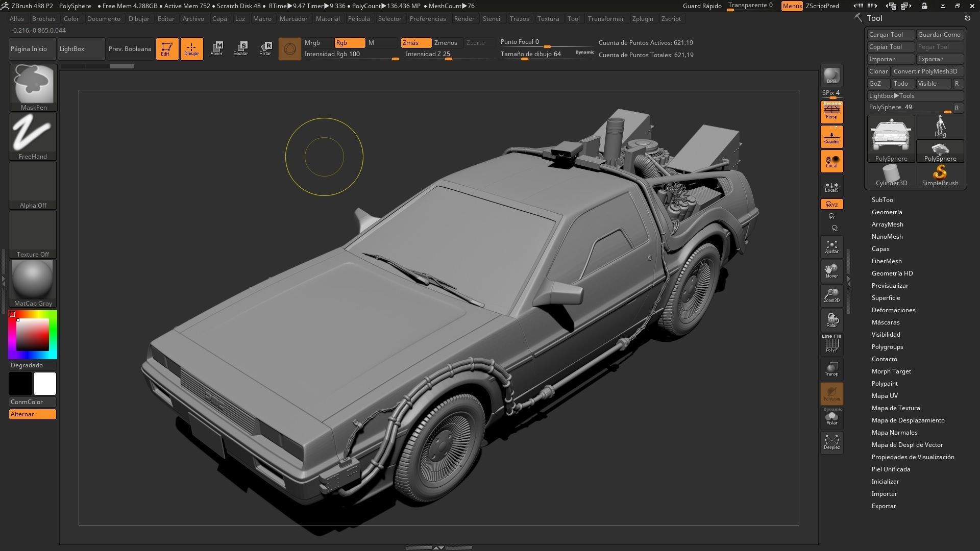Expand the Polygroups section
Image resolution: width=980 pixels, height=551 pixels.
(888, 347)
